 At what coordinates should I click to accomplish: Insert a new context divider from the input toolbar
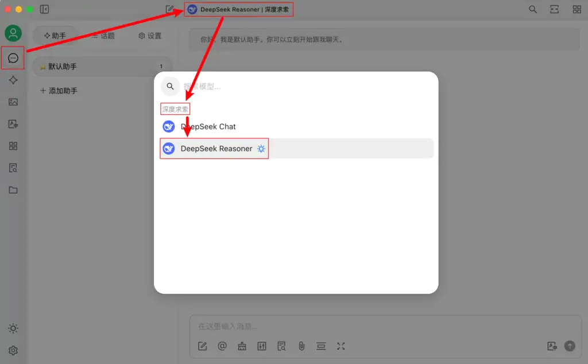[320, 346]
